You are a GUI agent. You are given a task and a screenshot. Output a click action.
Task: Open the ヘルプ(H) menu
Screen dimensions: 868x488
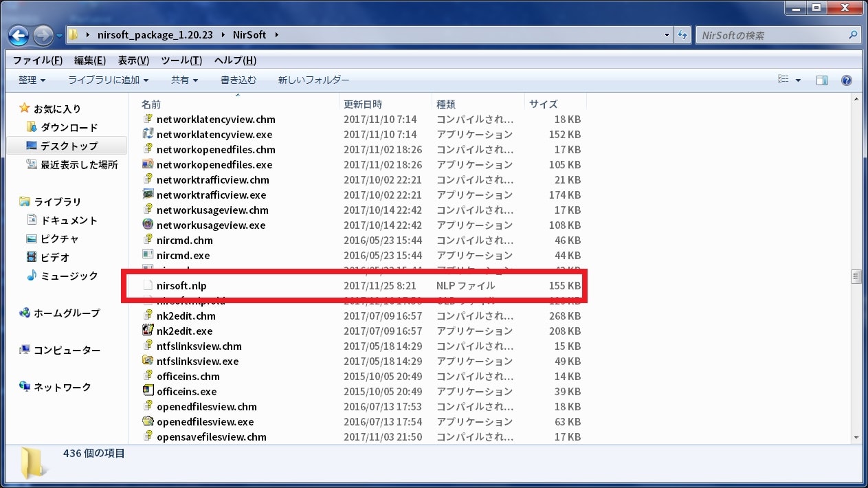click(x=235, y=60)
